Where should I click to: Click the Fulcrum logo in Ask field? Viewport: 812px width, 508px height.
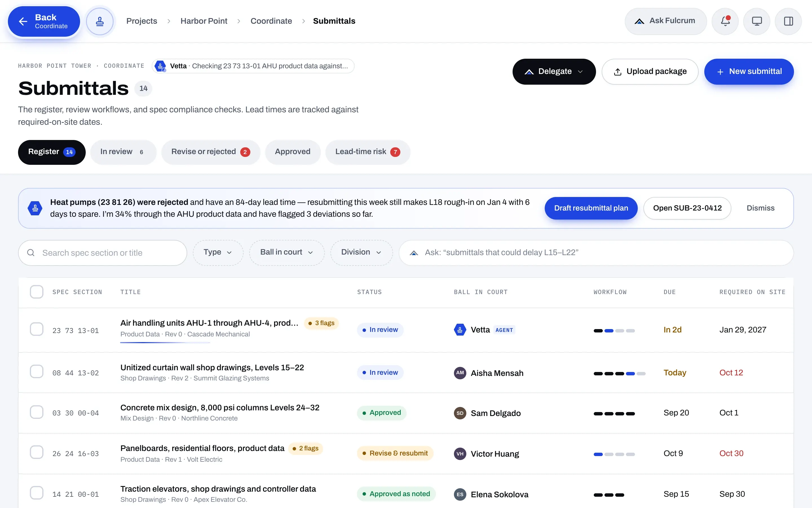tap(414, 253)
